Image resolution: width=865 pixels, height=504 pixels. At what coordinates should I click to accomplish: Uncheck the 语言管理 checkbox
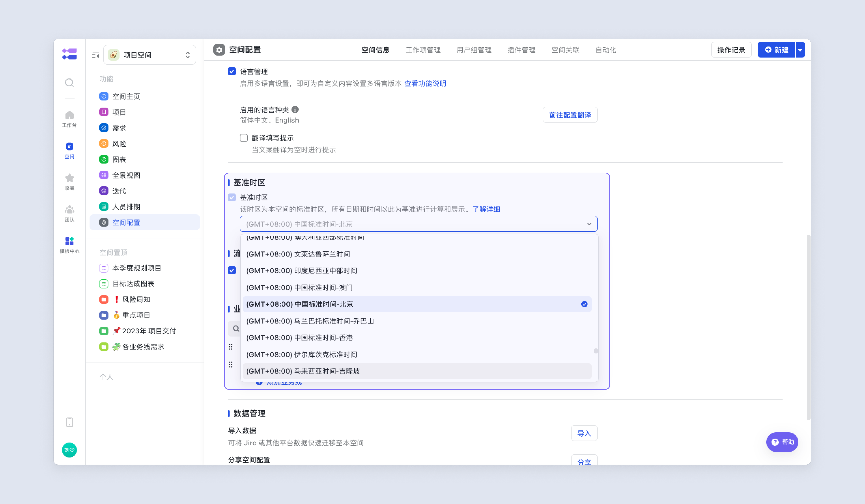pyautogui.click(x=232, y=71)
